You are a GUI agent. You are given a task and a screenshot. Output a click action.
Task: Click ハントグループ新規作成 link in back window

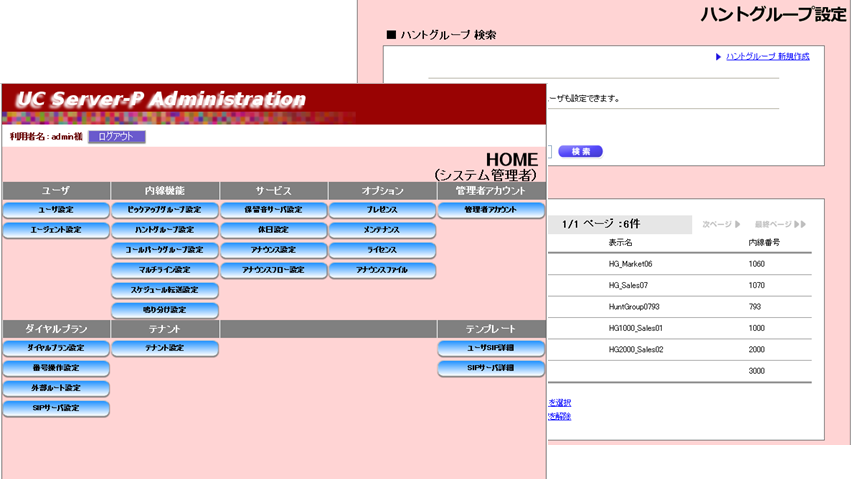pos(767,56)
